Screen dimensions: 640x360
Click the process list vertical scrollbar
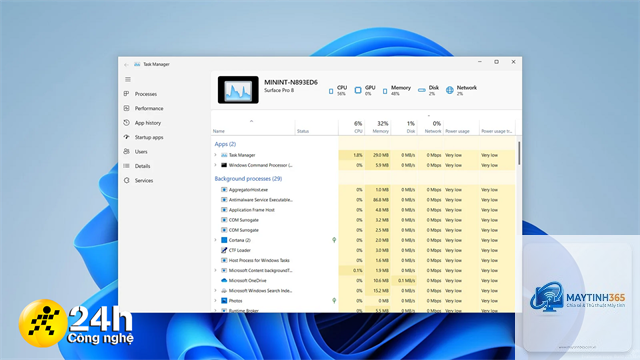(x=519, y=153)
